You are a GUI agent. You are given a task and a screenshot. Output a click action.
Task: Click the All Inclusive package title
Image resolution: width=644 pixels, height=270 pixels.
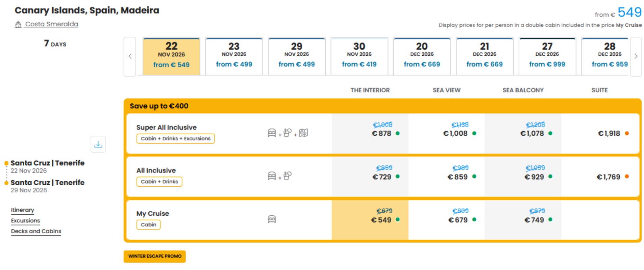(x=156, y=170)
